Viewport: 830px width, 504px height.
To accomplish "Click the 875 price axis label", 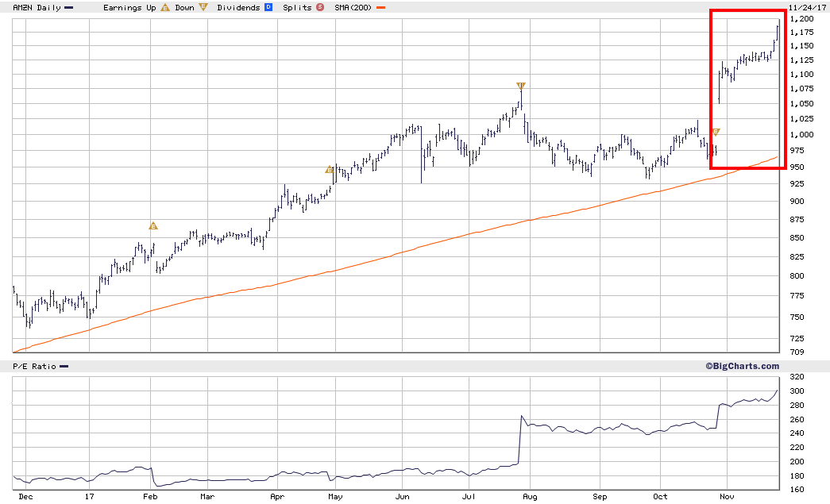I will pos(797,220).
